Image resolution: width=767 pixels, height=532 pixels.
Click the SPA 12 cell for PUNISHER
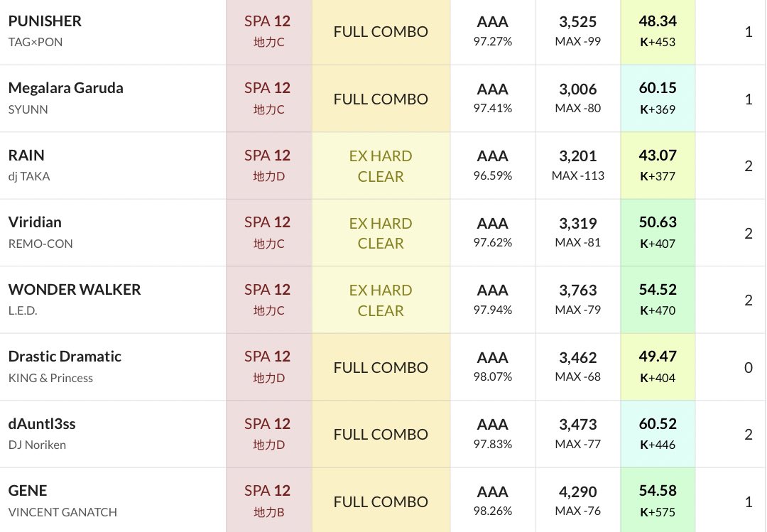click(x=268, y=31)
